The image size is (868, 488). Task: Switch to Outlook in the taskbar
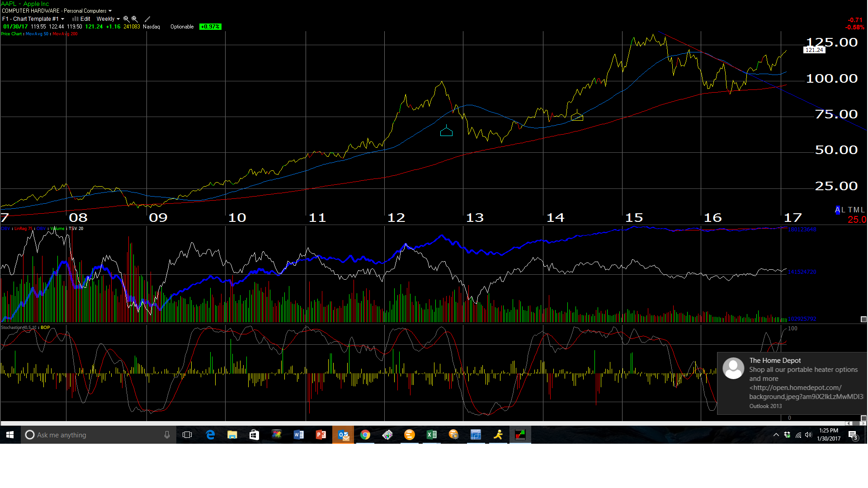click(343, 435)
